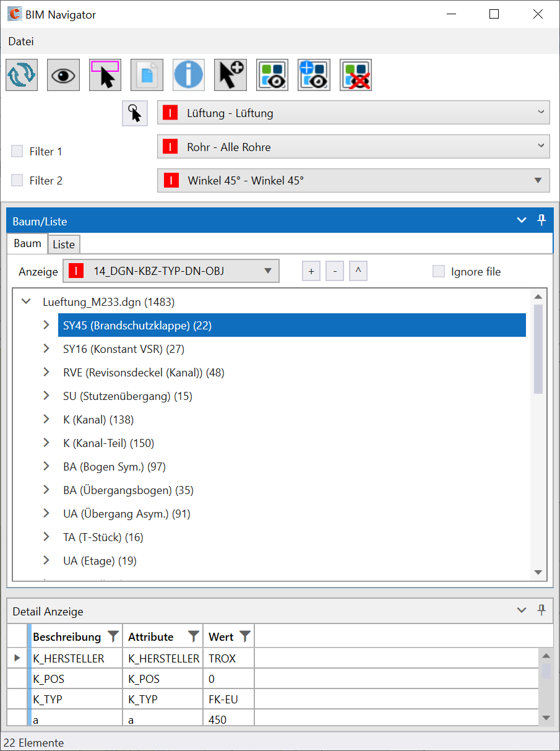Image resolution: width=560 pixels, height=751 pixels.
Task: Enable the Filter 2 checkbox
Action: tap(17, 180)
